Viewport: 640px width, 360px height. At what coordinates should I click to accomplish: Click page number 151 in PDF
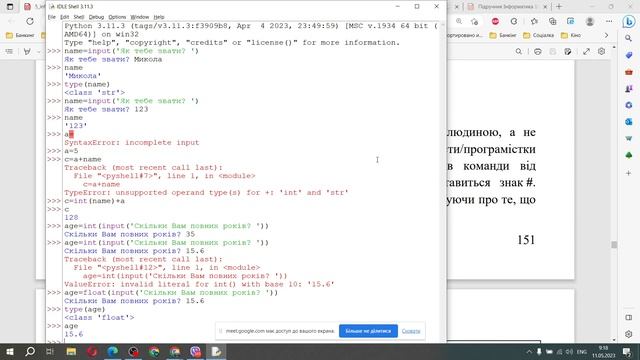[526, 240]
